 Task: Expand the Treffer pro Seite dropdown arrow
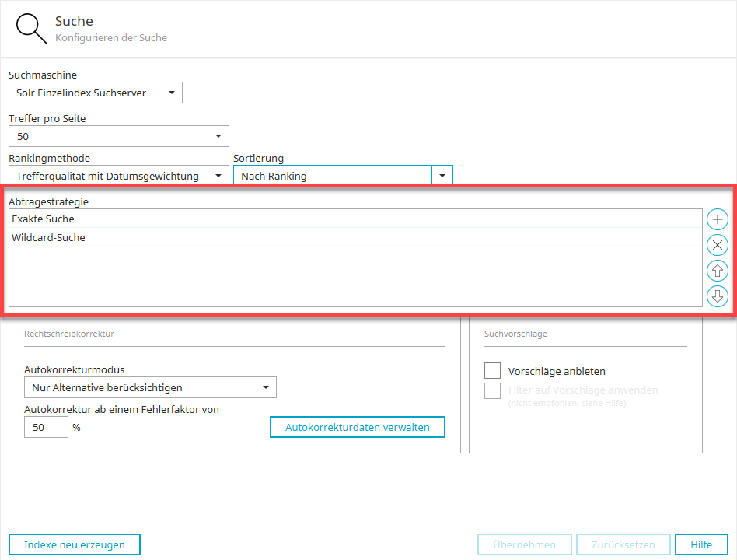pyautogui.click(x=218, y=137)
